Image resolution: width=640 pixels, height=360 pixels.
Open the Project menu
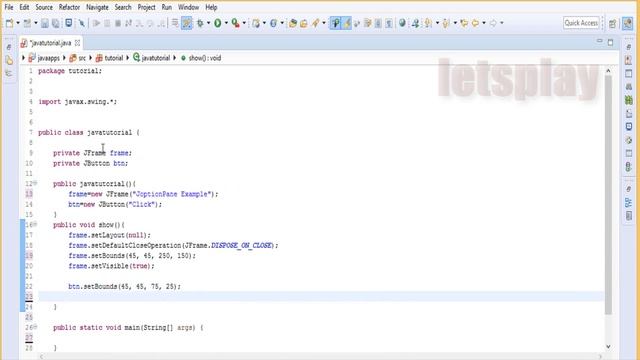click(146, 7)
